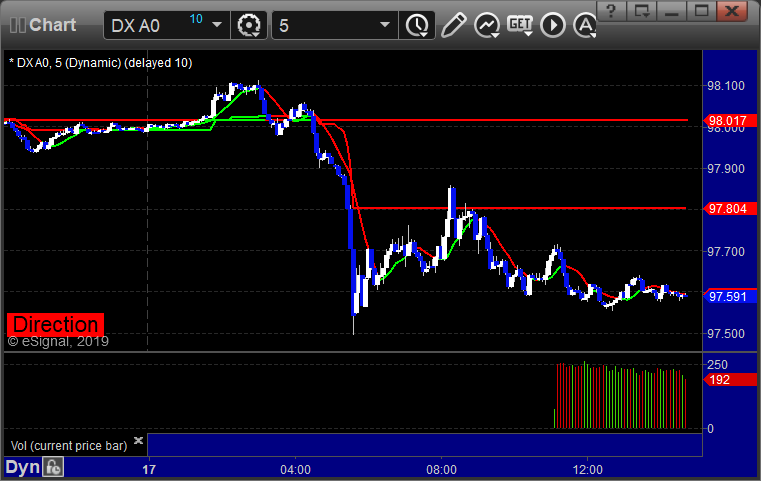Click the blue delay indicator 10
This screenshot has height=481, width=761.
pyautogui.click(x=196, y=19)
